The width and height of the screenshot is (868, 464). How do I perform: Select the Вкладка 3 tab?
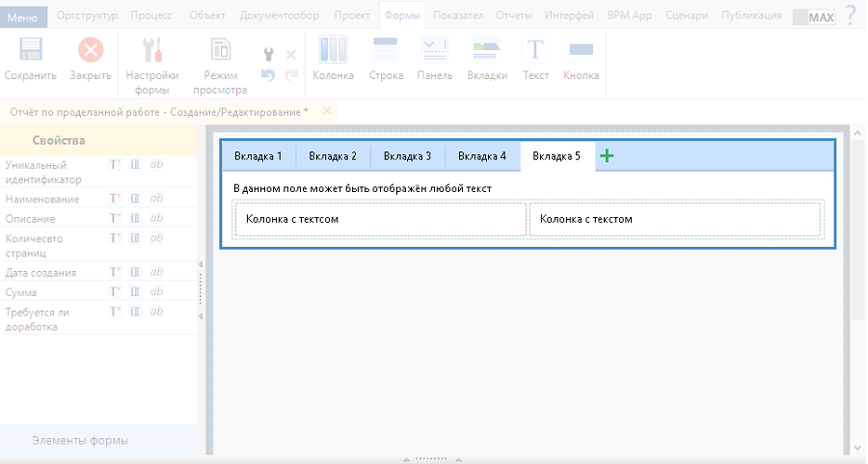(407, 156)
